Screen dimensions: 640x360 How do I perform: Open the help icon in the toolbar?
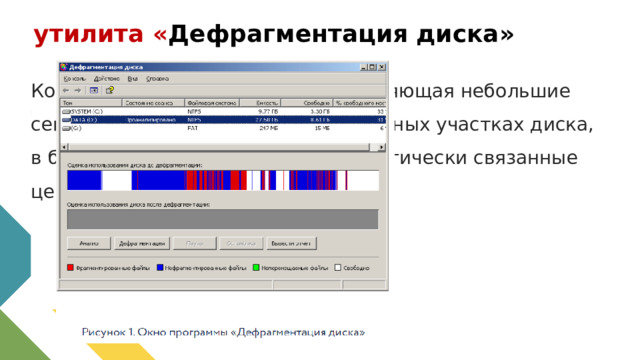109,90
